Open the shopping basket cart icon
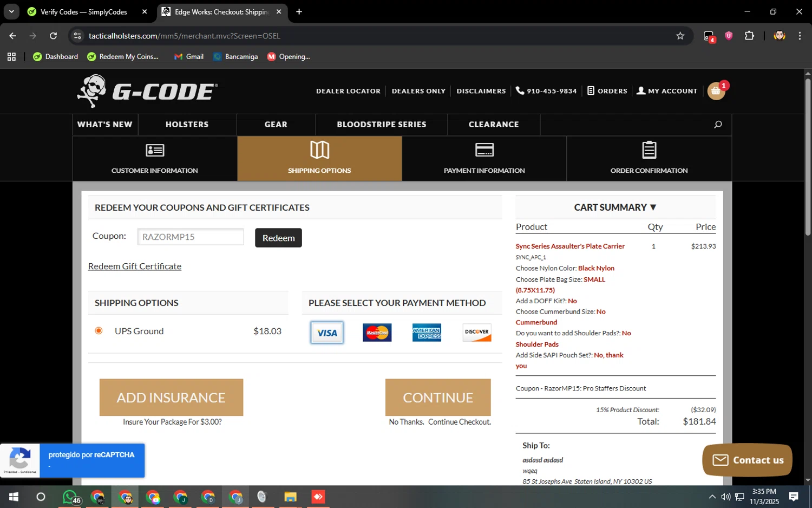 coord(716,91)
